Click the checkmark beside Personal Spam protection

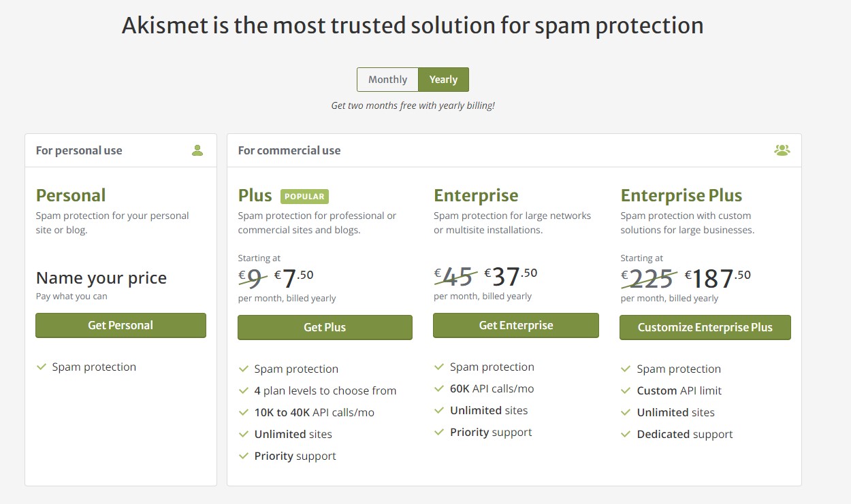click(x=42, y=367)
